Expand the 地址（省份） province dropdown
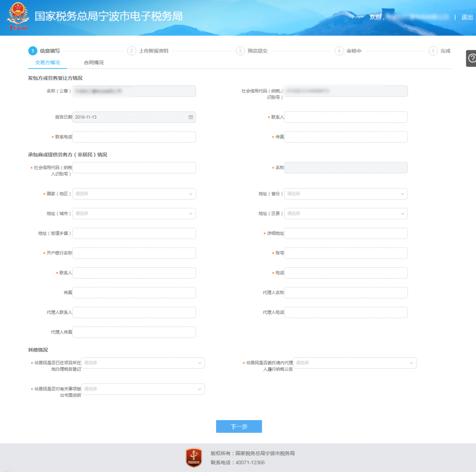This screenshot has width=476, height=472. coord(346,194)
